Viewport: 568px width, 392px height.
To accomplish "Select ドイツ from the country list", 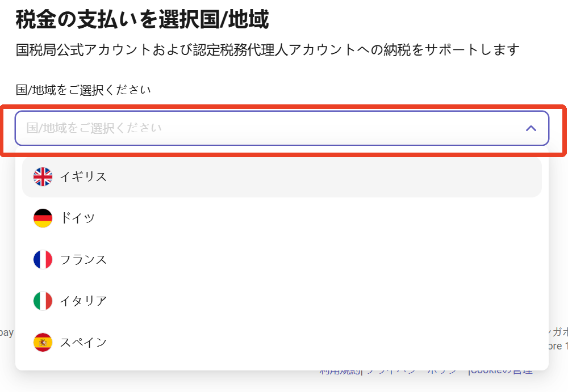I will (78, 218).
